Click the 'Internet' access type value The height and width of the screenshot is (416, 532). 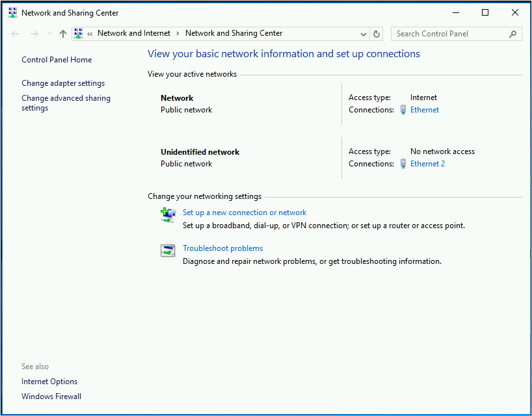click(x=423, y=97)
